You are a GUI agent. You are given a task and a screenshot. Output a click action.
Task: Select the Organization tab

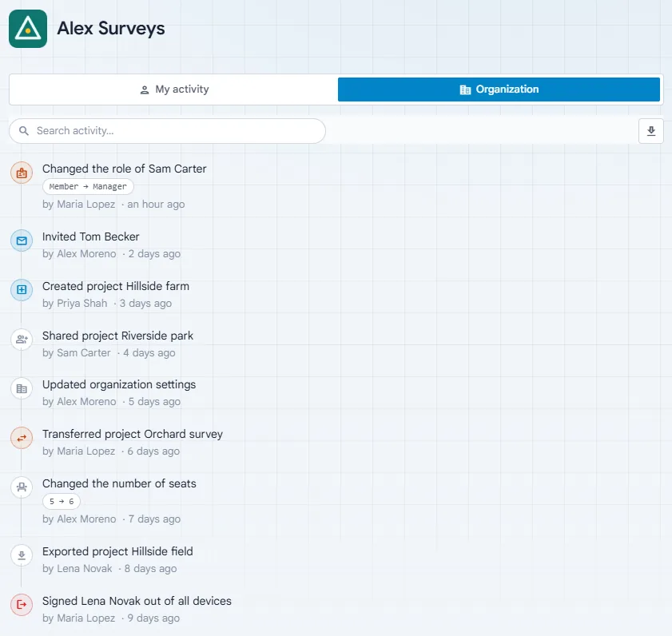499,89
